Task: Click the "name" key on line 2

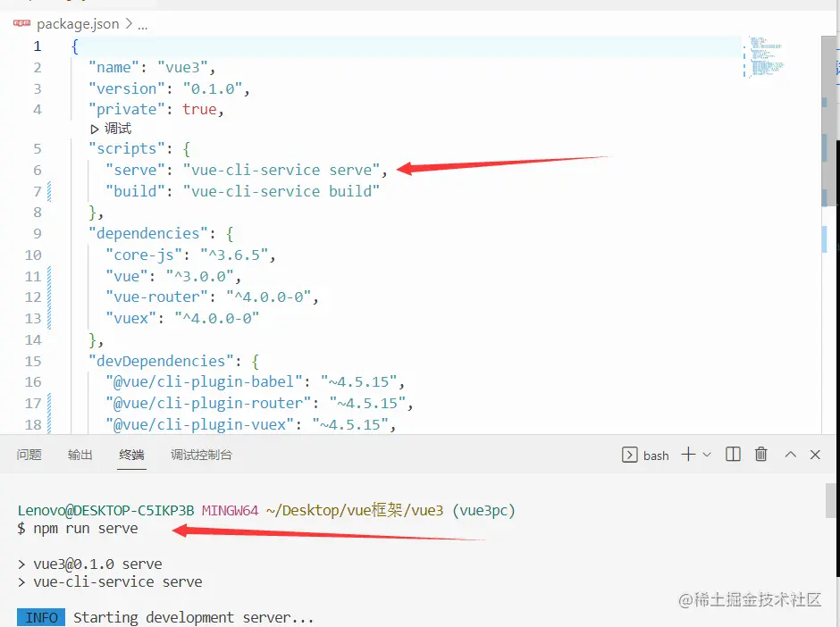Action: 113,68
